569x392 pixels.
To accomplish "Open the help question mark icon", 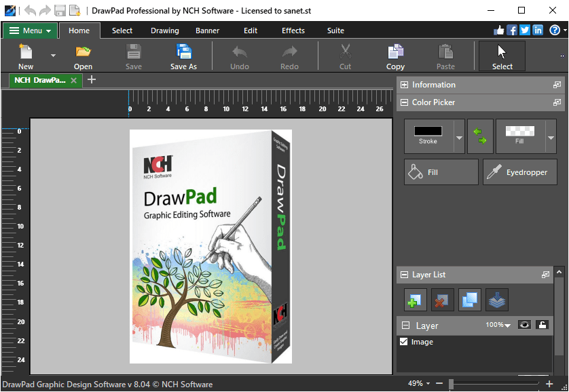I will (x=555, y=30).
